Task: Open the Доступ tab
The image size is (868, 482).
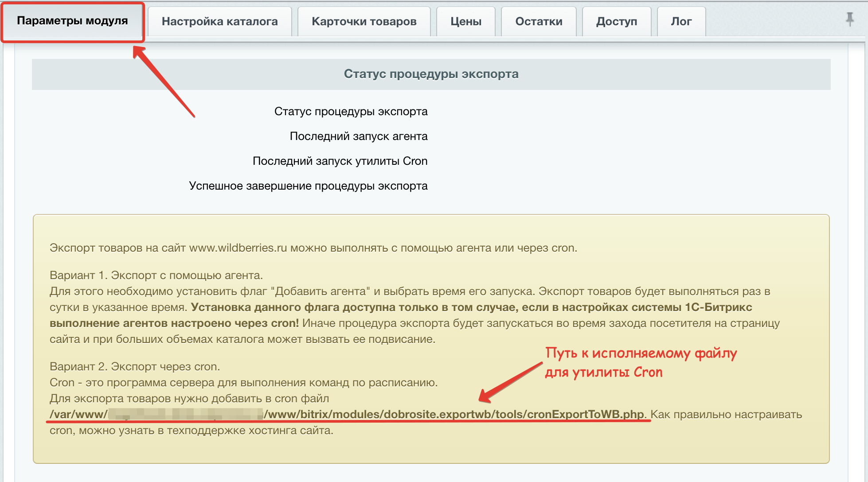Action: 616,21
